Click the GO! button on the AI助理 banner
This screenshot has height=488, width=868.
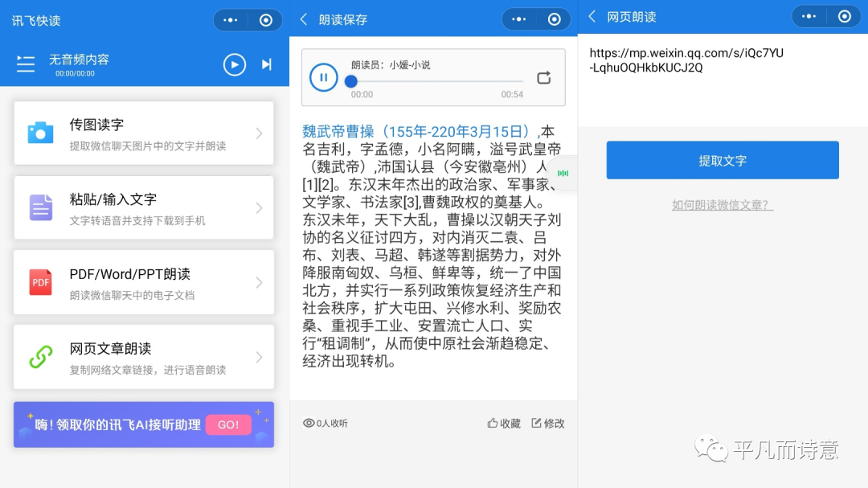tap(228, 424)
